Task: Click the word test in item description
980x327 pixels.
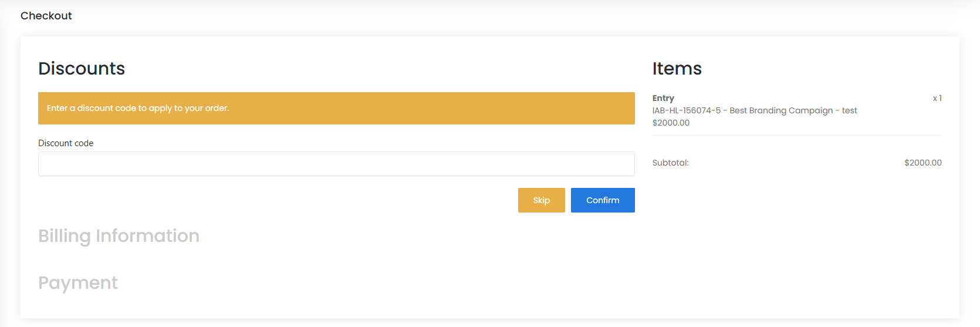Action: click(x=849, y=110)
